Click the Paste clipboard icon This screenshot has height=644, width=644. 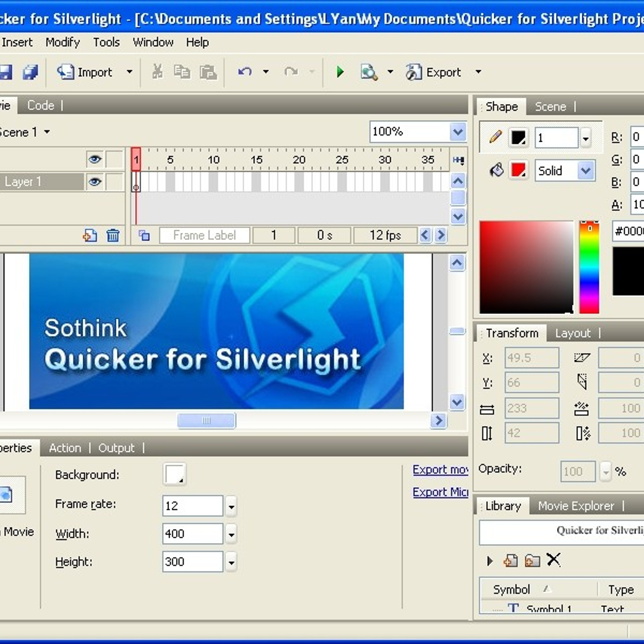coord(208,72)
